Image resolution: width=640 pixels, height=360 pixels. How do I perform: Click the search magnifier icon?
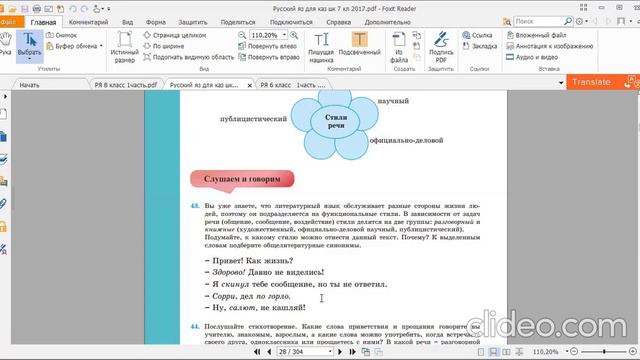click(x=568, y=21)
